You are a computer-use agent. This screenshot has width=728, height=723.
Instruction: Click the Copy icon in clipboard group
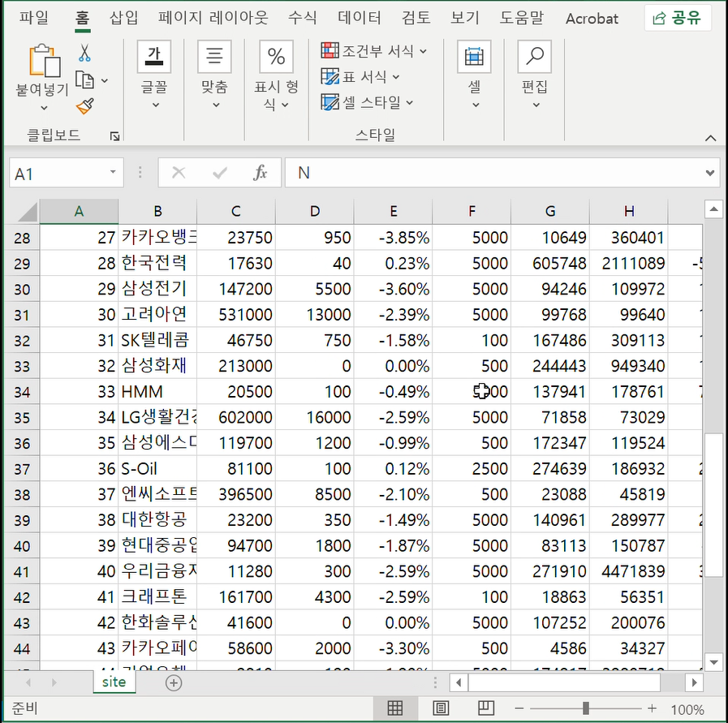tap(84, 80)
